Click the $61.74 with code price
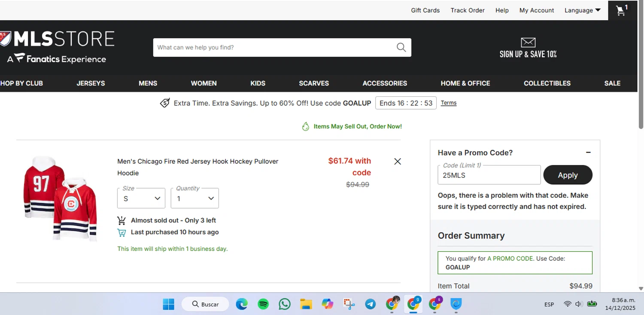 pos(349,167)
